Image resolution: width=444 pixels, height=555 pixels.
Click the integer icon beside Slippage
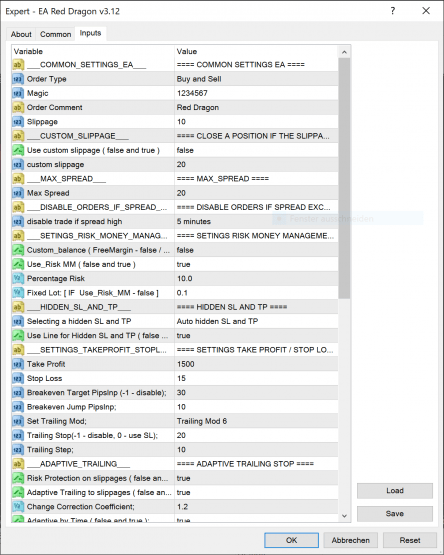(x=18, y=122)
